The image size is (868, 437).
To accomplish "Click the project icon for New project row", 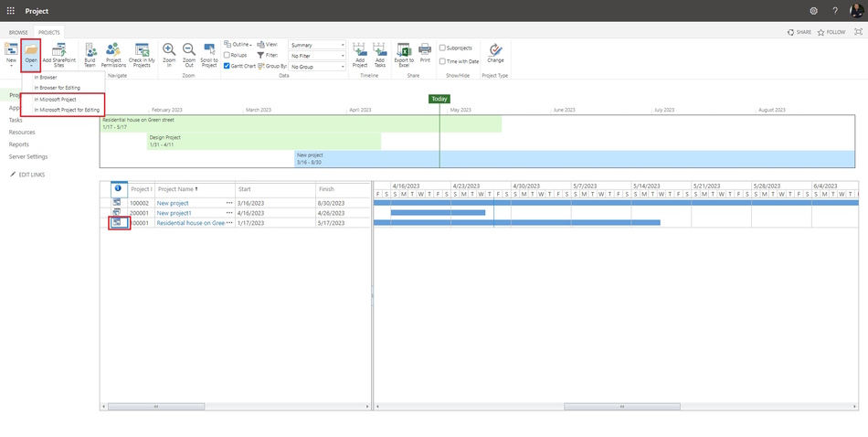I will pos(117,203).
